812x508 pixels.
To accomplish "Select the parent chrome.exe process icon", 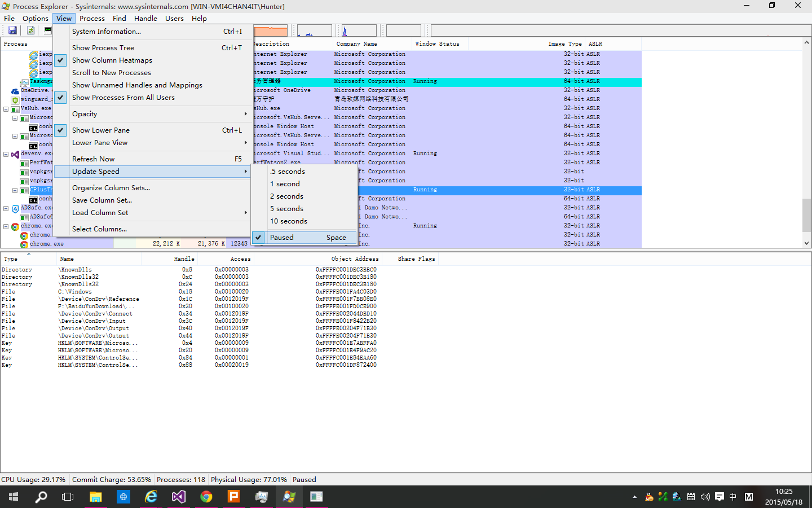I will coord(15,226).
